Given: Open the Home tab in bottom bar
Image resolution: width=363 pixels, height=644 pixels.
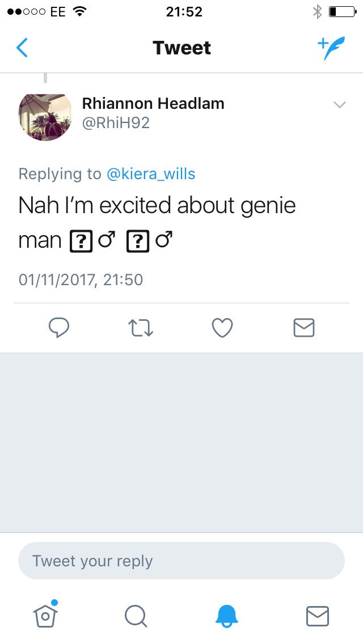Looking at the screenshot, I should (45, 615).
